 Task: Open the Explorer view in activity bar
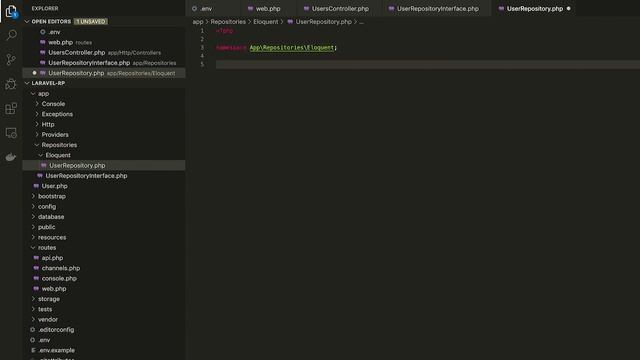pyautogui.click(x=11, y=11)
